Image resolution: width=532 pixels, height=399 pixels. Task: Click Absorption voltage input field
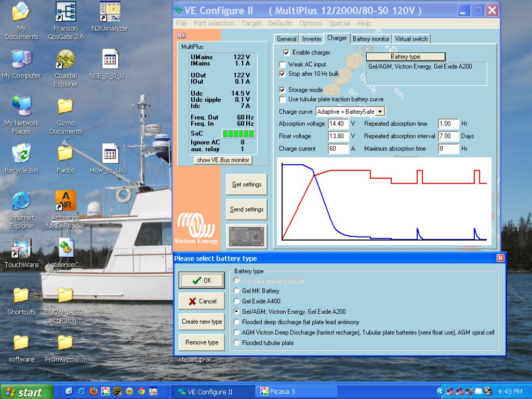pyautogui.click(x=338, y=124)
